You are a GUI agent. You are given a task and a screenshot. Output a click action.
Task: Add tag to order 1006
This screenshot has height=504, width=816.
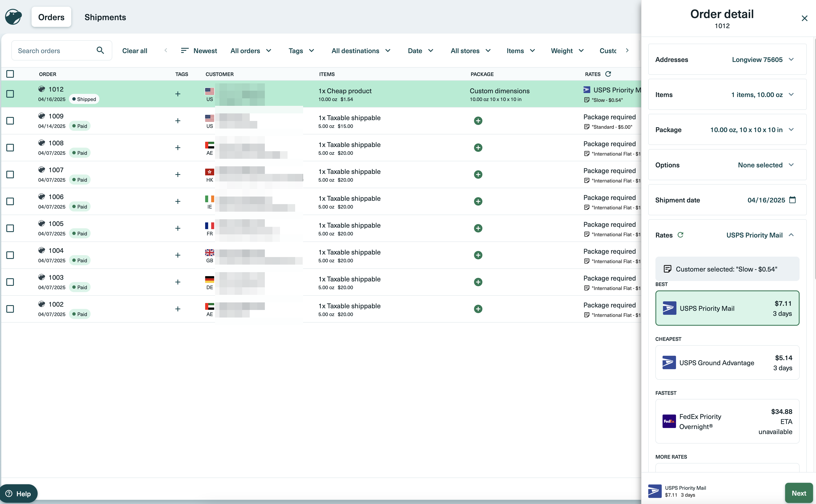click(178, 201)
